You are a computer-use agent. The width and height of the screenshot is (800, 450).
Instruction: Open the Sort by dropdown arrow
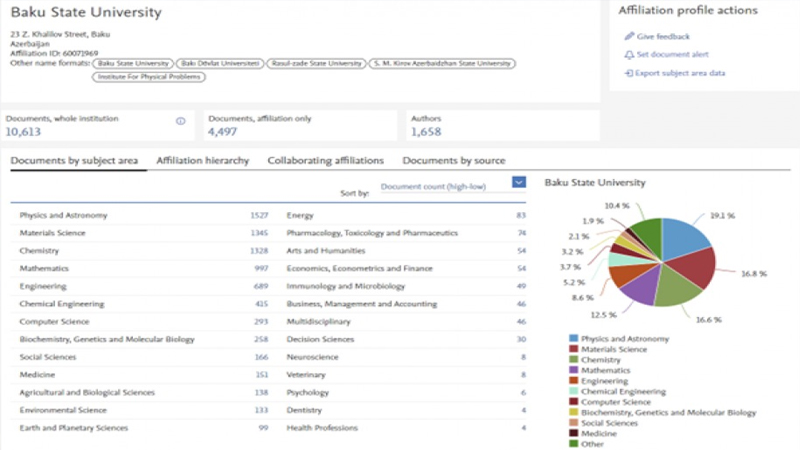518,182
